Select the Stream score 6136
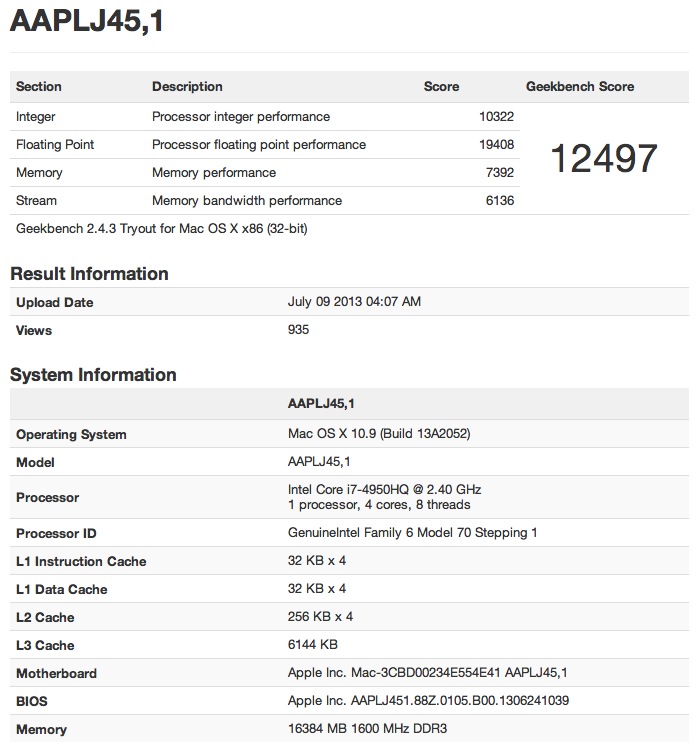This screenshot has height=752, width=697. point(499,201)
